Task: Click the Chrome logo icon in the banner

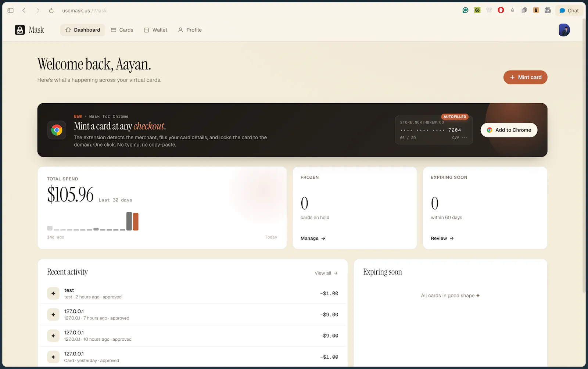Action: coord(57,130)
